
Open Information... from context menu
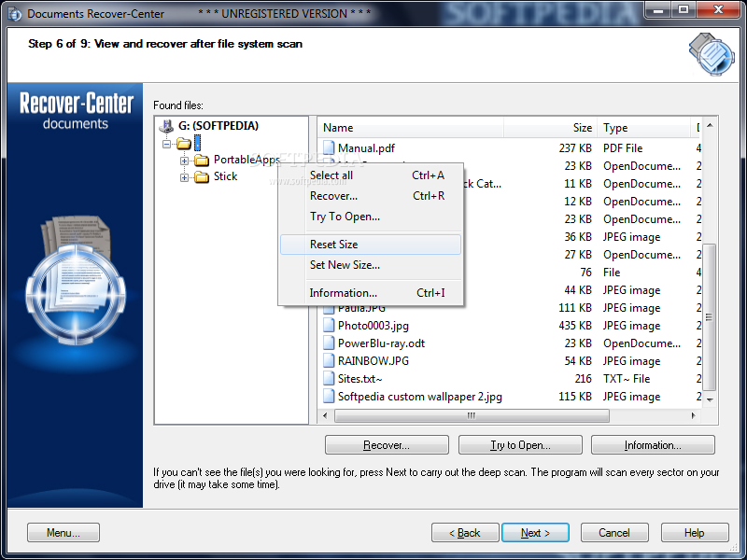[x=371, y=293]
